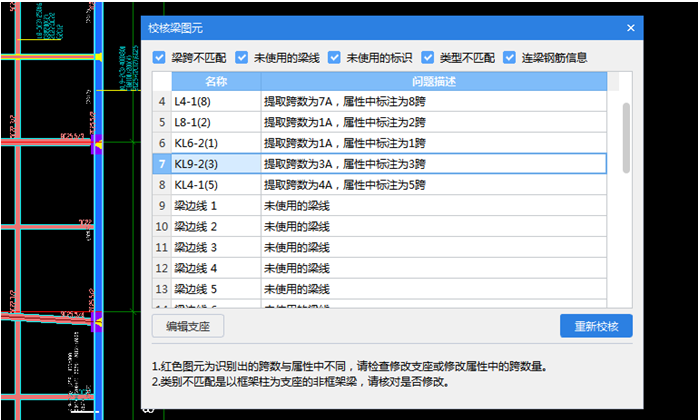Click row number 4 cell
The height and width of the screenshot is (420, 698).
[x=162, y=102]
